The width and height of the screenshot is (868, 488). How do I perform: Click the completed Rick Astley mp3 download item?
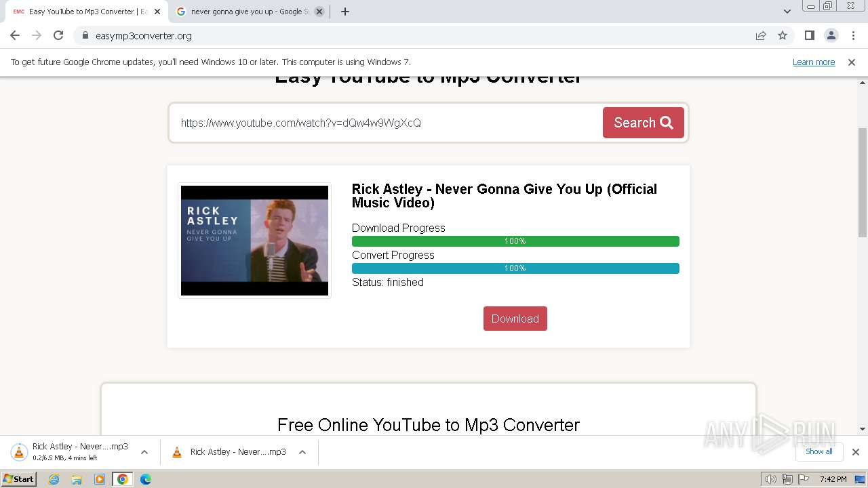coord(230,452)
